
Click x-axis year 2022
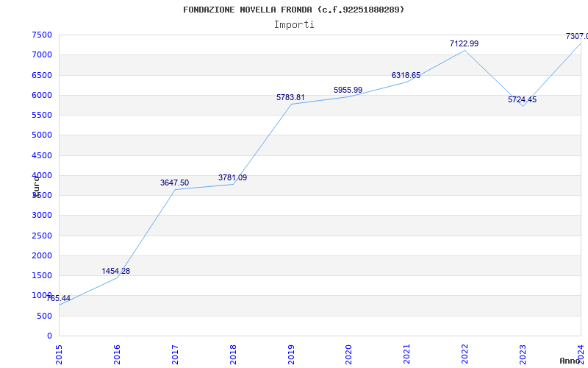point(465,355)
